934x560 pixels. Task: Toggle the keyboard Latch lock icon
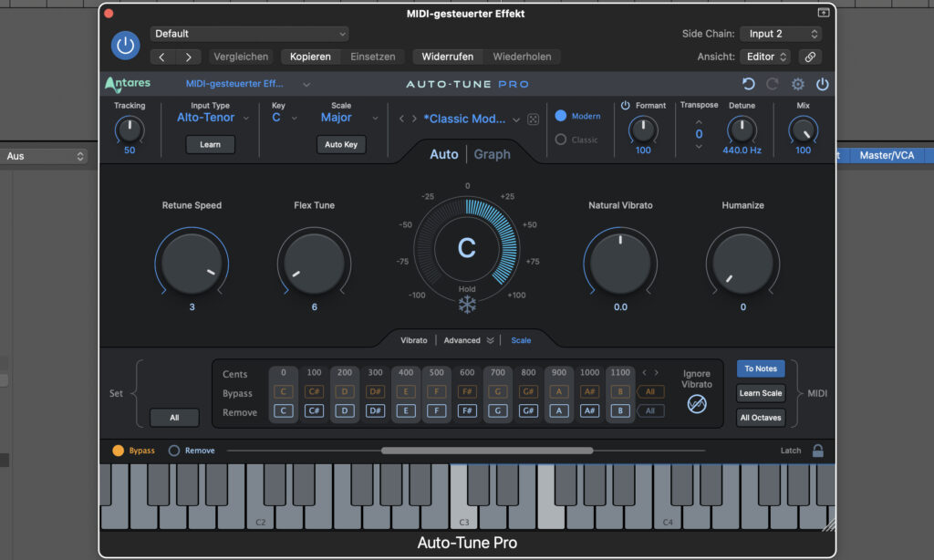click(x=818, y=451)
